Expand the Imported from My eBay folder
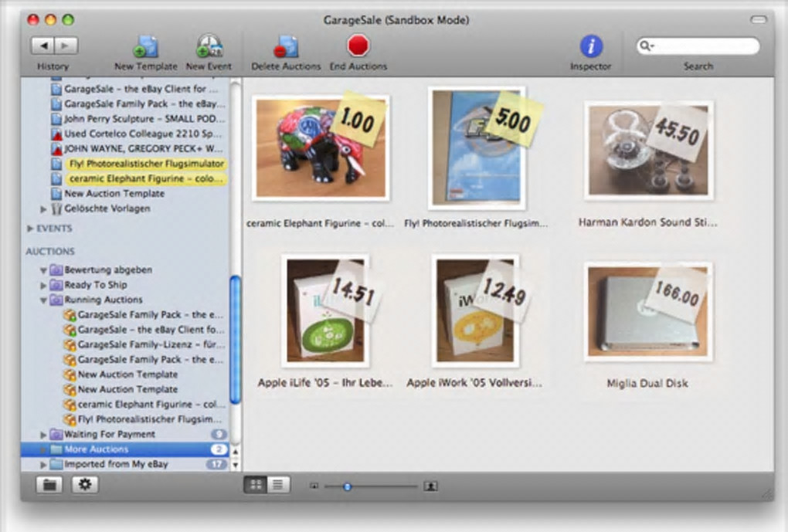This screenshot has height=532, width=788. (43, 465)
